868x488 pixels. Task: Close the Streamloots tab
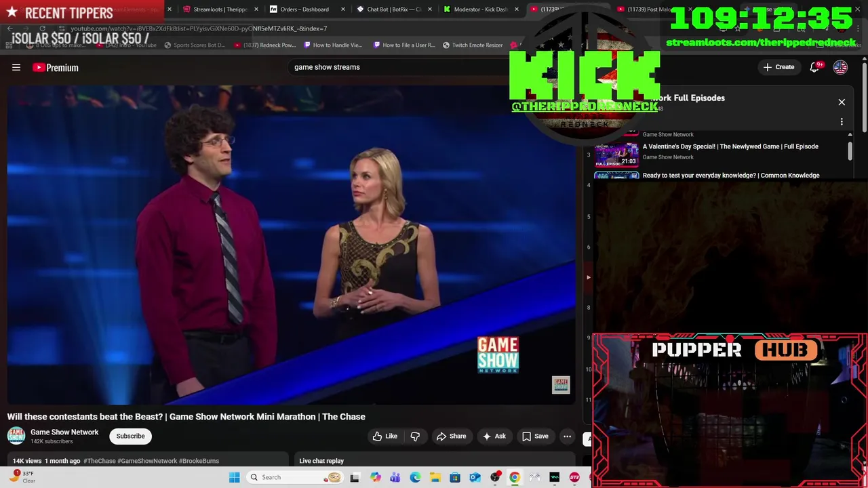pos(256,9)
